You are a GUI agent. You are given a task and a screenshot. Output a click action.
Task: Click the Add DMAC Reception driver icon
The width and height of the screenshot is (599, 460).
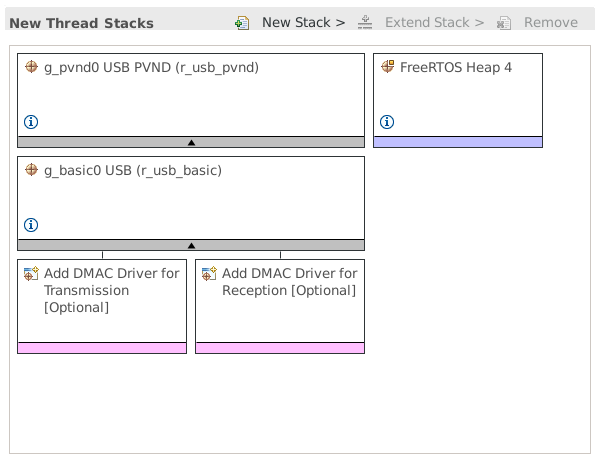209,274
